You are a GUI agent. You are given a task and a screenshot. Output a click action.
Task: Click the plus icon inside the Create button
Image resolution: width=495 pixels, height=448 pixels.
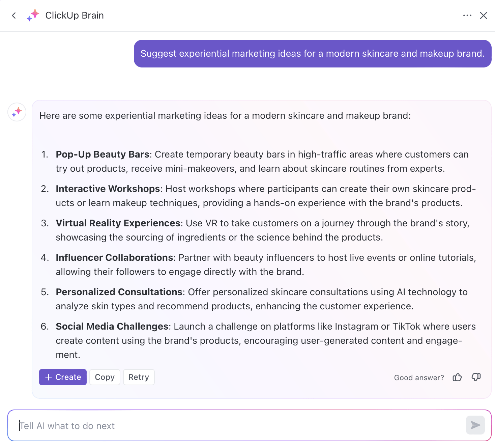[49, 377]
